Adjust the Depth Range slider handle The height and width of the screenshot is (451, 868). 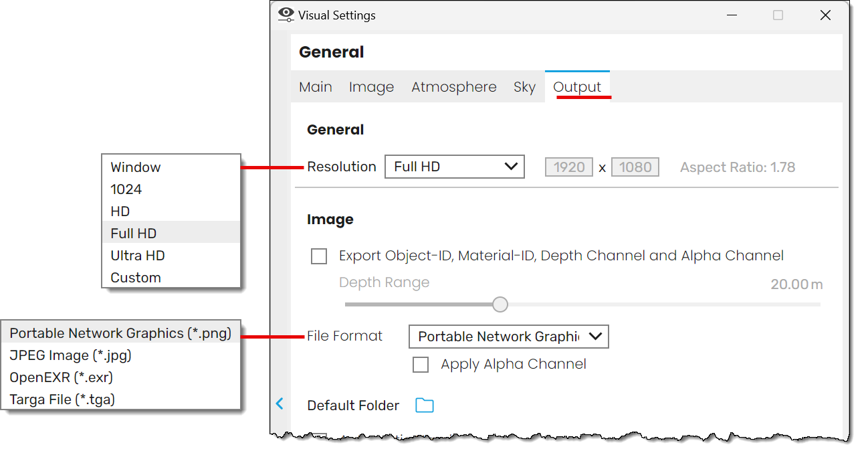point(500,304)
